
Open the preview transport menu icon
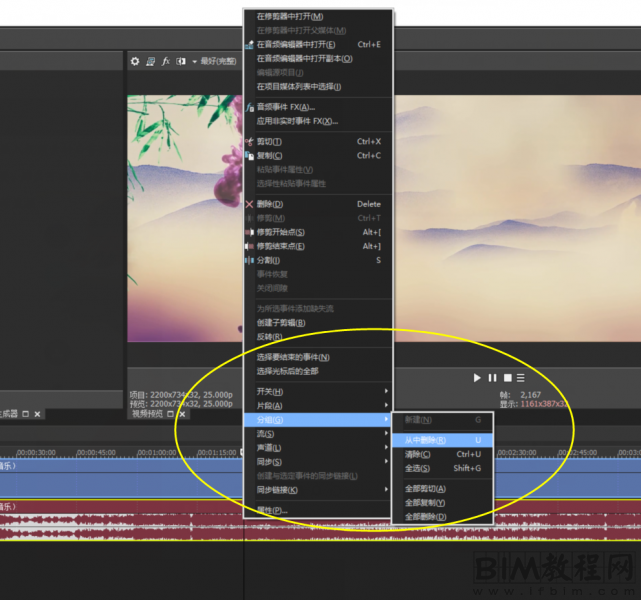(x=521, y=378)
